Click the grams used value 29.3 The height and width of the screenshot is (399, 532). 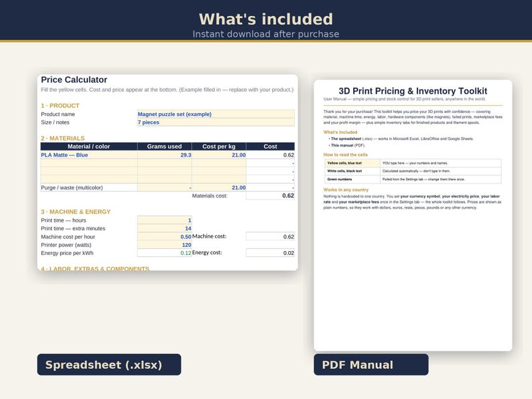(165, 155)
